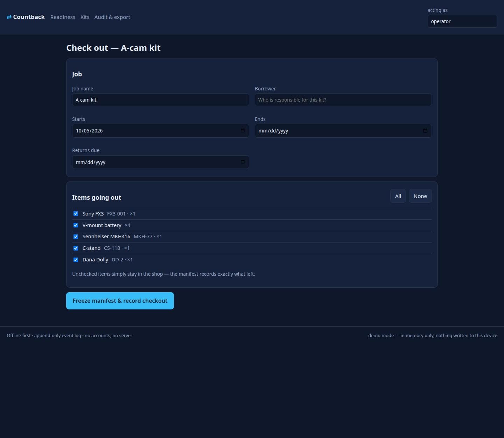504x438 pixels.
Task: Click the MKH-77 serial text
Action: tap(143, 237)
